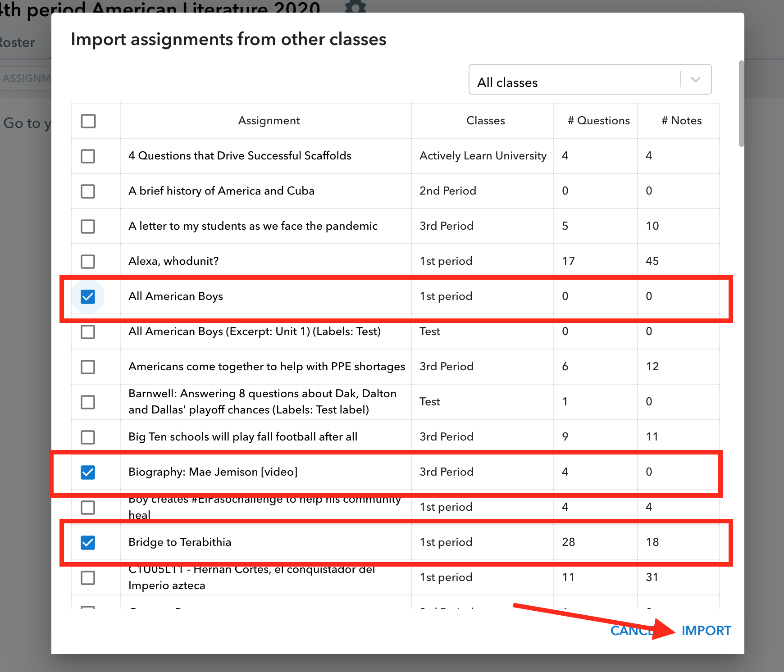Screen dimensions: 784x672
Task: Check the Hernan Cortes assignment checkbox
Action: tap(88, 577)
